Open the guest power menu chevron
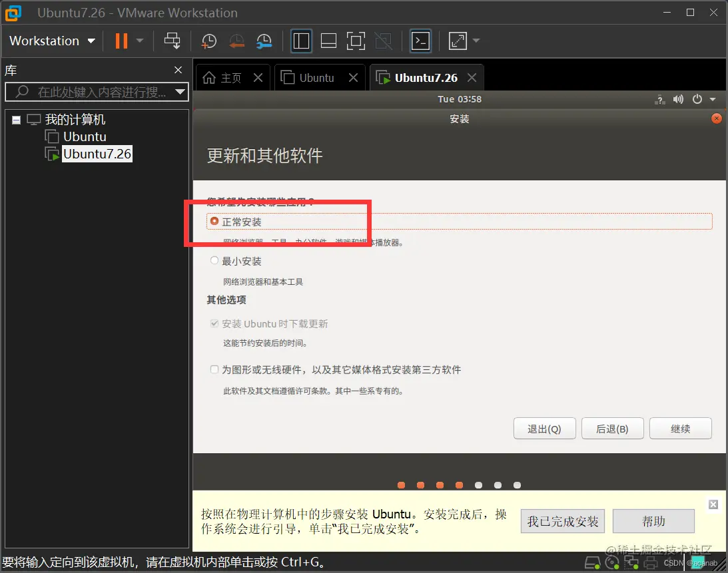 tap(712, 98)
